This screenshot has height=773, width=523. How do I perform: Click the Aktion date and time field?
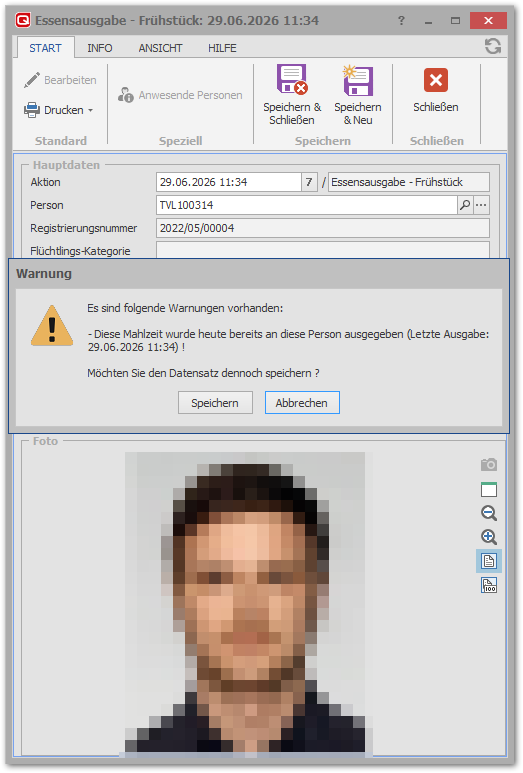tap(229, 182)
